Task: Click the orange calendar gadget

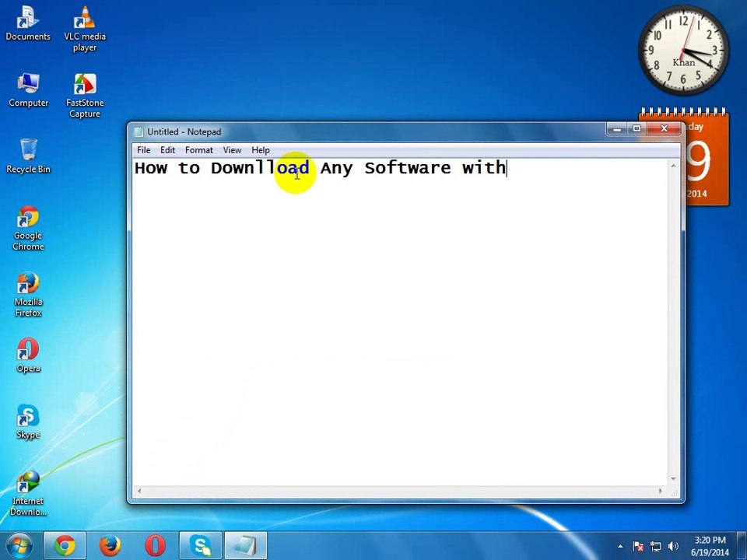Action: [707, 157]
